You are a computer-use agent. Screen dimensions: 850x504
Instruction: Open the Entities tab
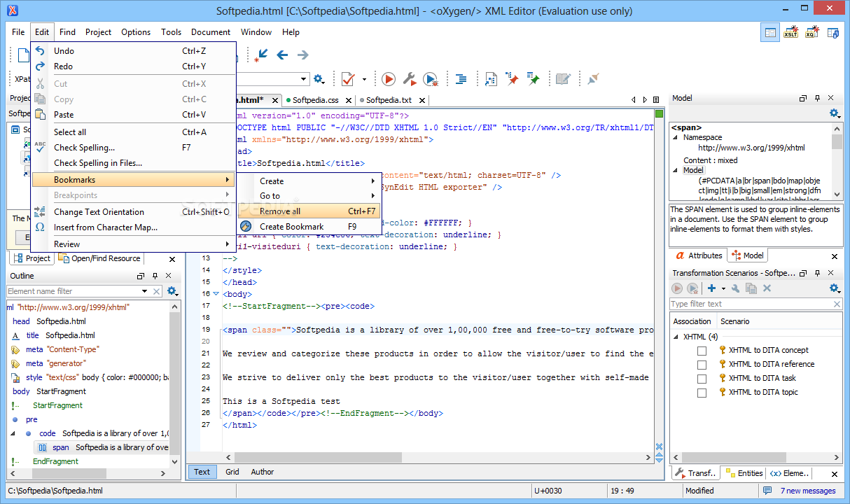(745, 473)
